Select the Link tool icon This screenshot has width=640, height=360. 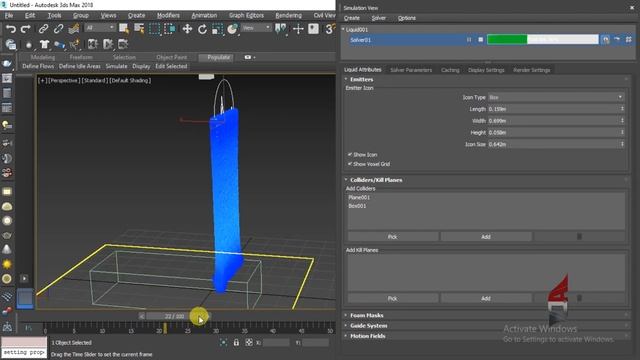(x=43, y=29)
